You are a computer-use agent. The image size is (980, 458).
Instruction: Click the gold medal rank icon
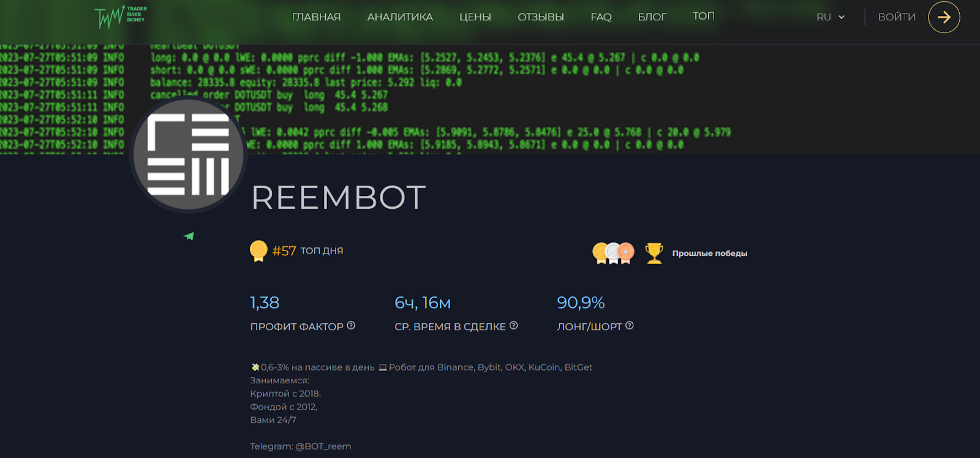[258, 251]
